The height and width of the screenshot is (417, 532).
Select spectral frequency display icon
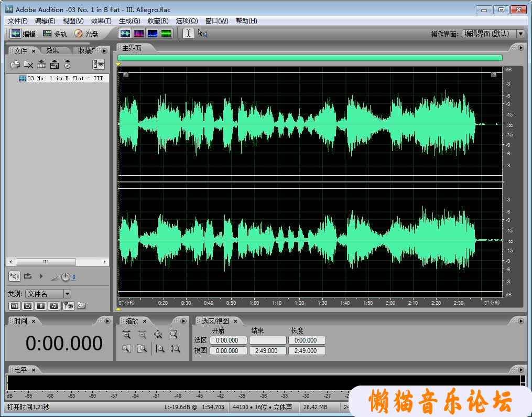(139, 33)
